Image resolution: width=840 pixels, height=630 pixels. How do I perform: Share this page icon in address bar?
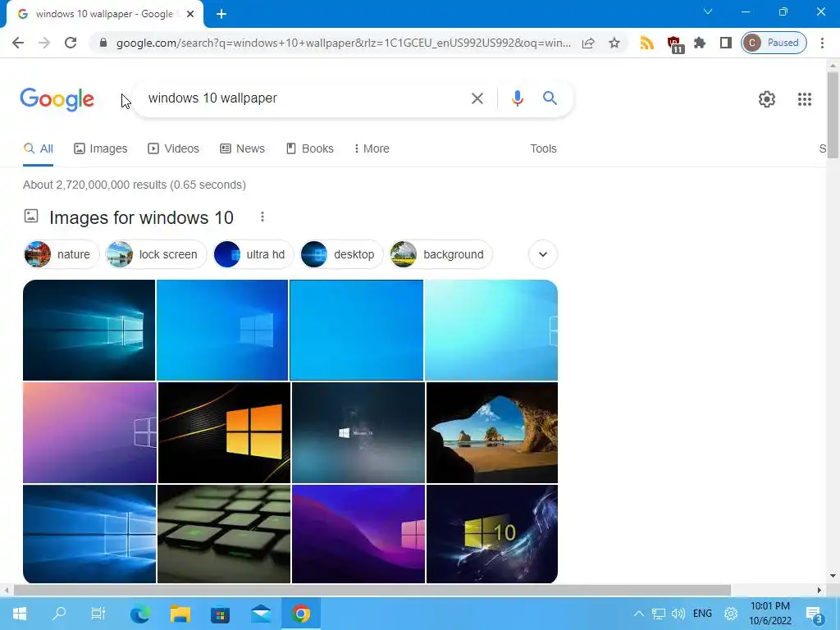pos(587,43)
